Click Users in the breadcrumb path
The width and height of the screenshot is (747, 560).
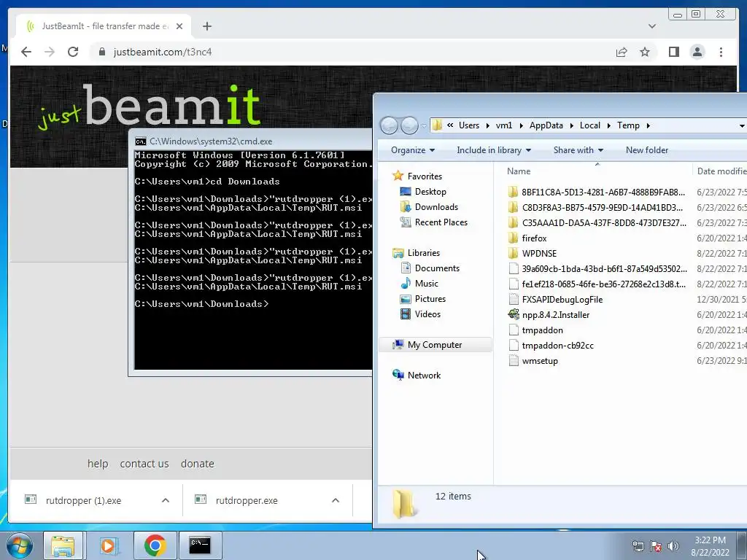tap(469, 125)
